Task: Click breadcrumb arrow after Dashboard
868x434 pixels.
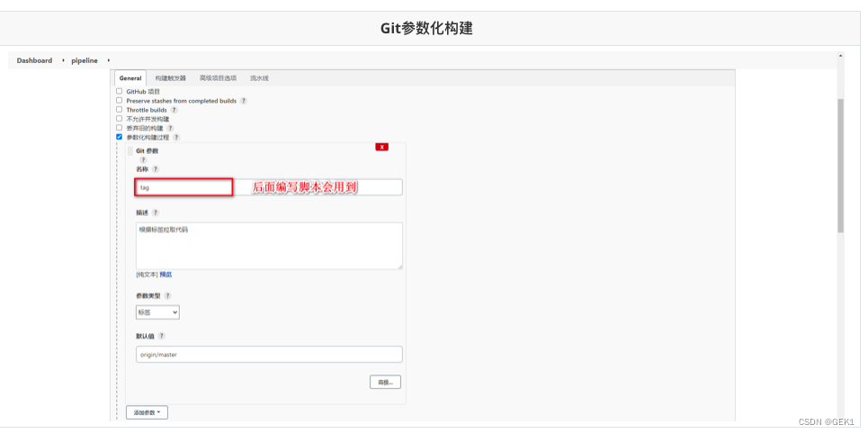Action: 63,60
